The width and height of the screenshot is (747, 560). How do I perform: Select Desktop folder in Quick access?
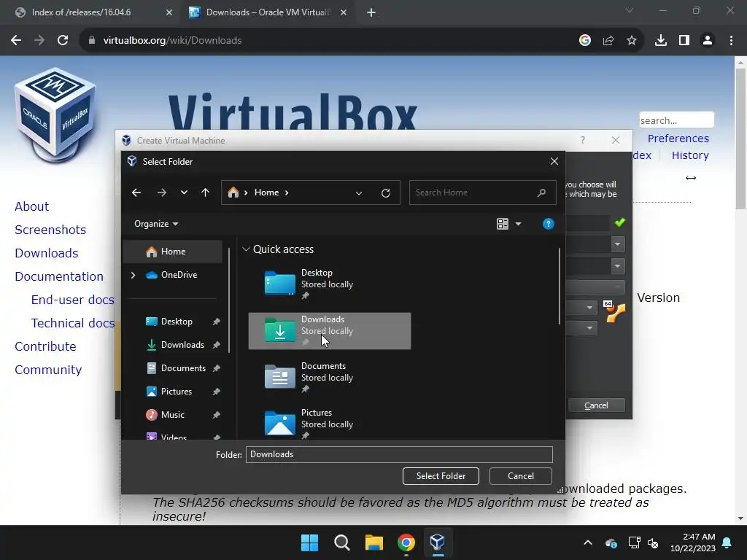(329, 284)
